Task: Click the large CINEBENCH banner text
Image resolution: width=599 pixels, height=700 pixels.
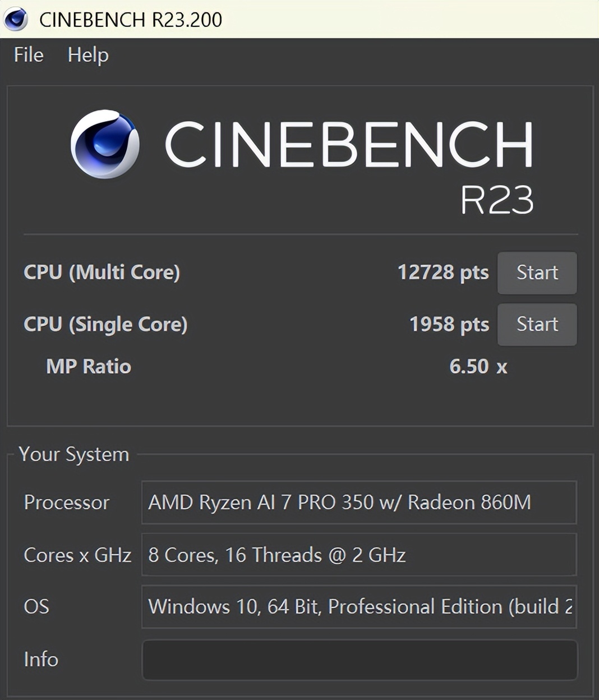Action: pyautogui.click(x=348, y=144)
